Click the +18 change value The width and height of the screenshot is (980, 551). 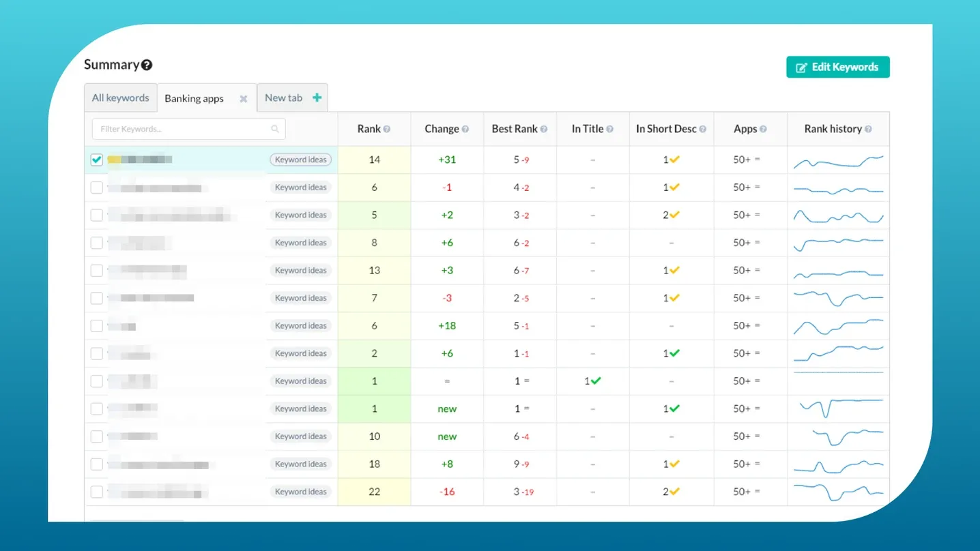pos(447,326)
